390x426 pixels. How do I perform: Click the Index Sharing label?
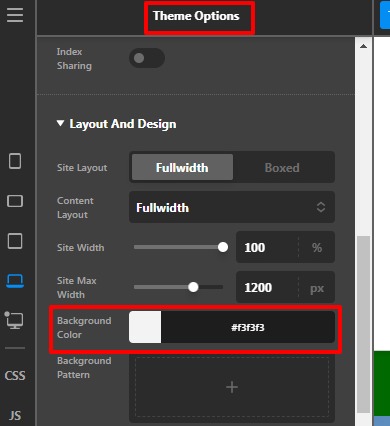click(74, 59)
